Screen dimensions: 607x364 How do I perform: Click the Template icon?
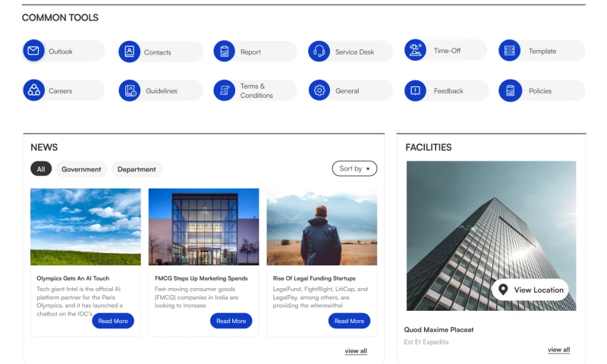(509, 50)
